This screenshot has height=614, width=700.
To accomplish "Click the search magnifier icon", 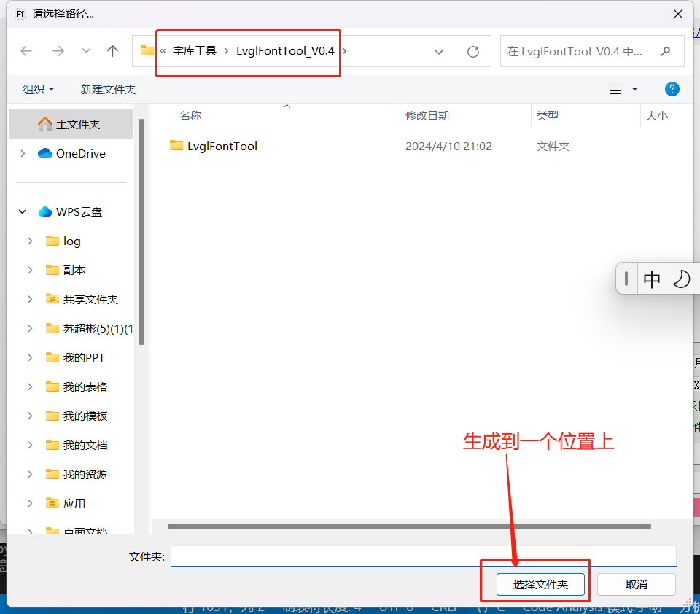I will click(x=665, y=51).
